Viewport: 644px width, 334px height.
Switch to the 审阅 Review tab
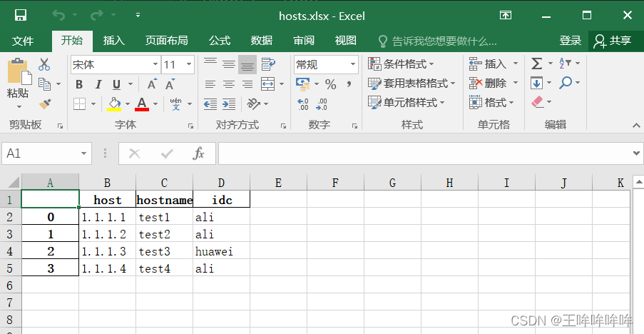click(x=304, y=40)
